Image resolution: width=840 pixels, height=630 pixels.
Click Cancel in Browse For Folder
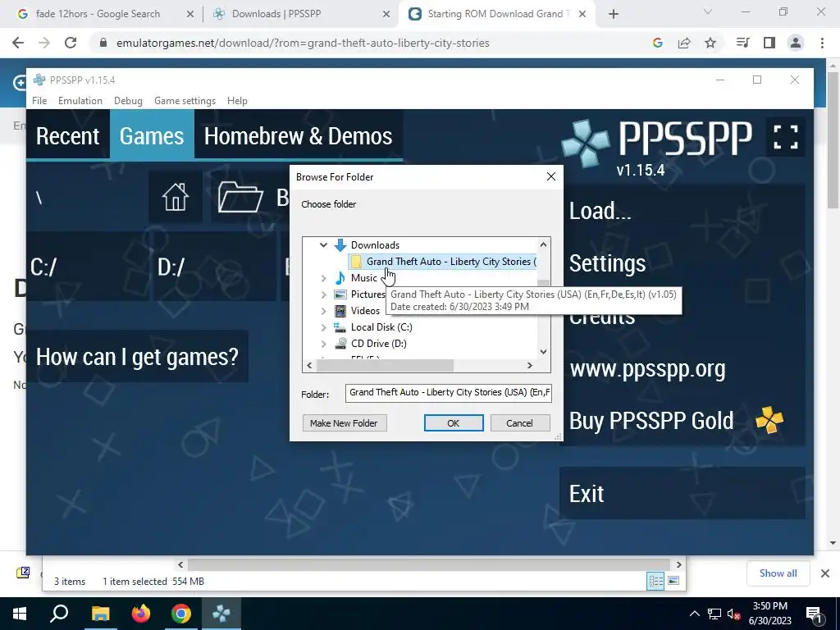pos(519,423)
